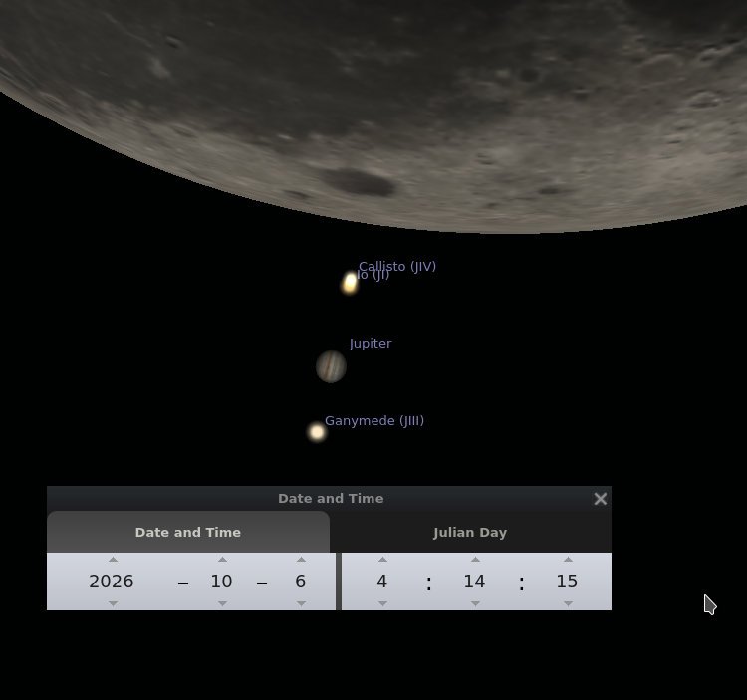Click the hour field showing 4
This screenshot has height=700, width=747.
pyautogui.click(x=382, y=582)
